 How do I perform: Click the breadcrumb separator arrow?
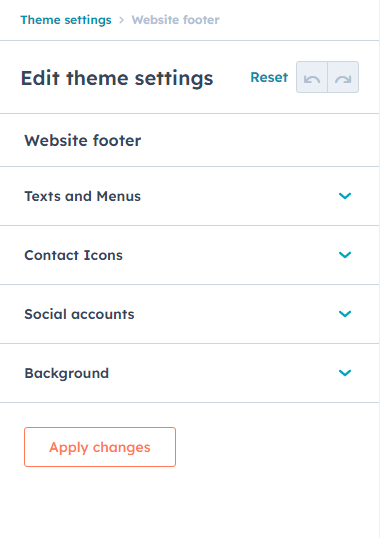(x=121, y=20)
